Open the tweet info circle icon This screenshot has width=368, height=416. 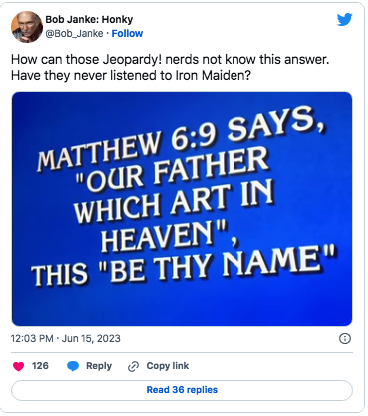[x=345, y=339]
